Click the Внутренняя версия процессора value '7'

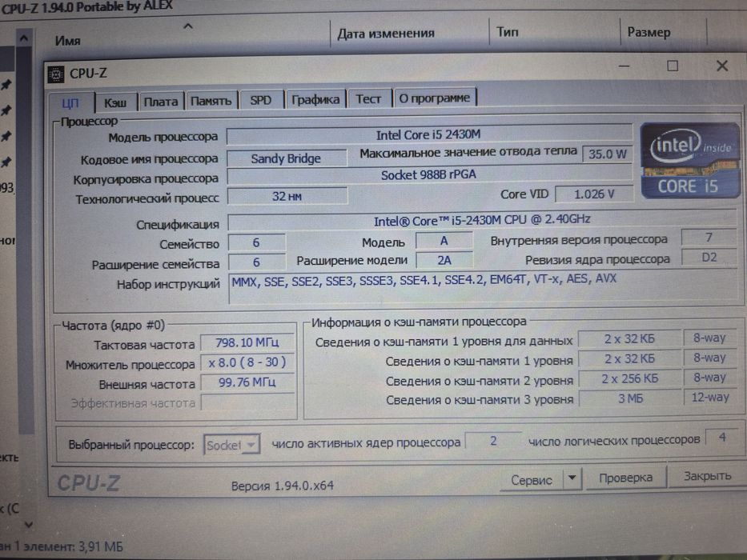(x=709, y=237)
